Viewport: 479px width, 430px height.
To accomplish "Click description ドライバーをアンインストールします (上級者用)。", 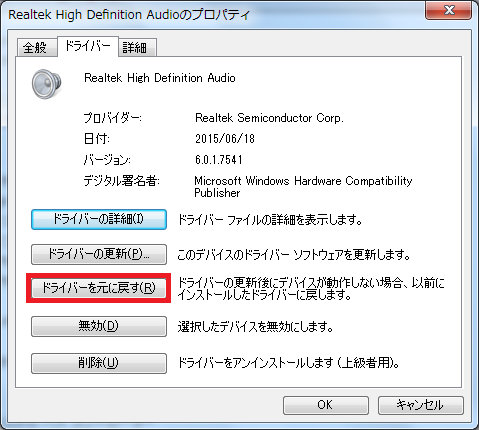I will (289, 363).
